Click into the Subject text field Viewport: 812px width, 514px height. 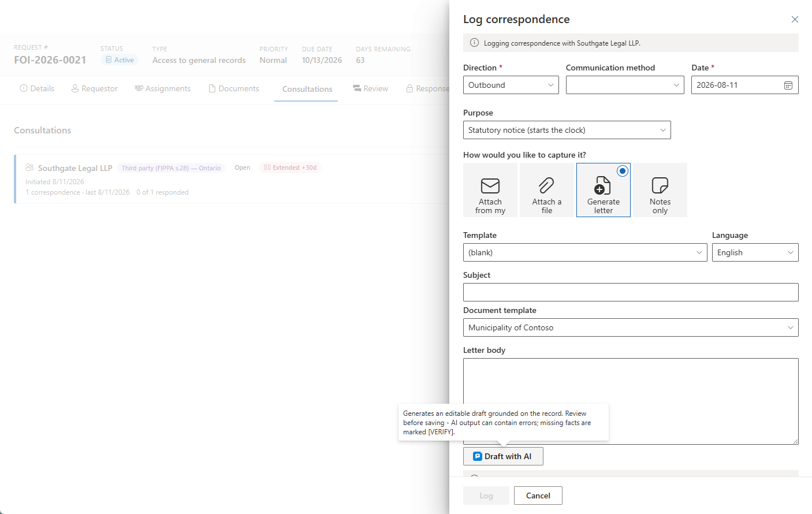pyautogui.click(x=631, y=292)
